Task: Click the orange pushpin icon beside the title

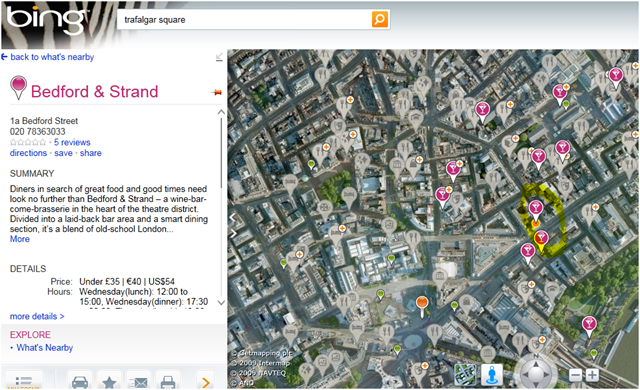Action: [217, 93]
